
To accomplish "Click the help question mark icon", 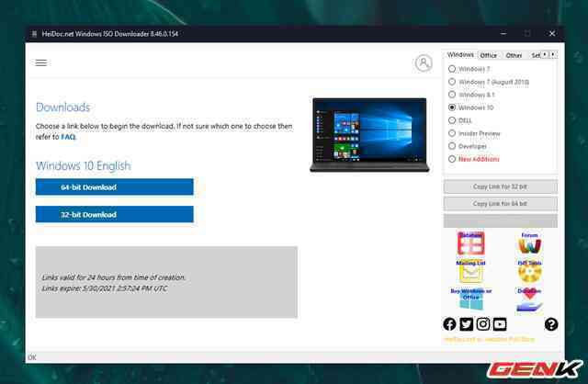I will click(x=551, y=324).
